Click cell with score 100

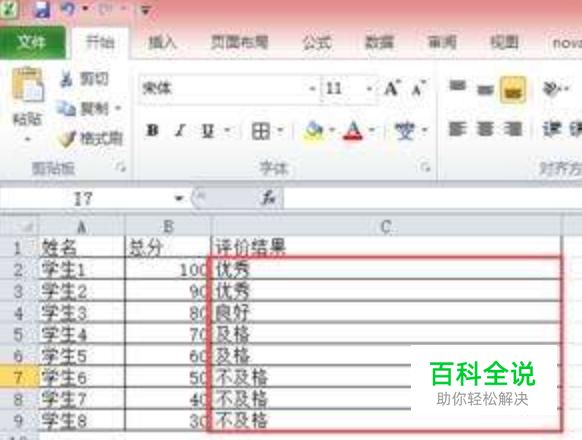pos(168,270)
